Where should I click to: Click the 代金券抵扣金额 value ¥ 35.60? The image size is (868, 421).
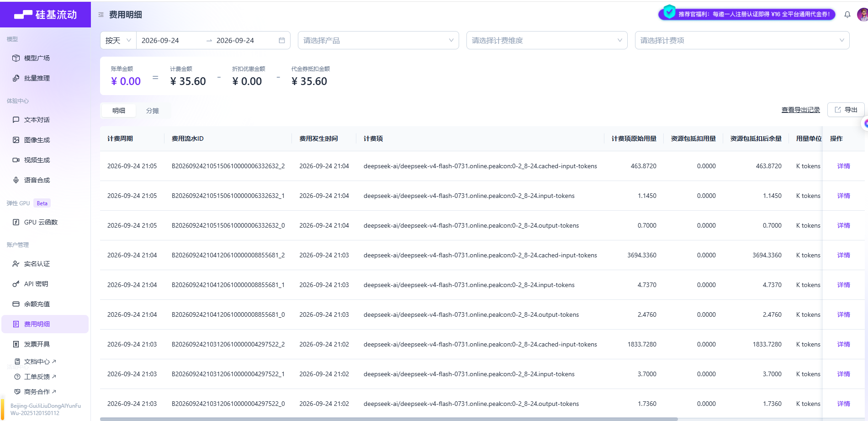point(309,81)
